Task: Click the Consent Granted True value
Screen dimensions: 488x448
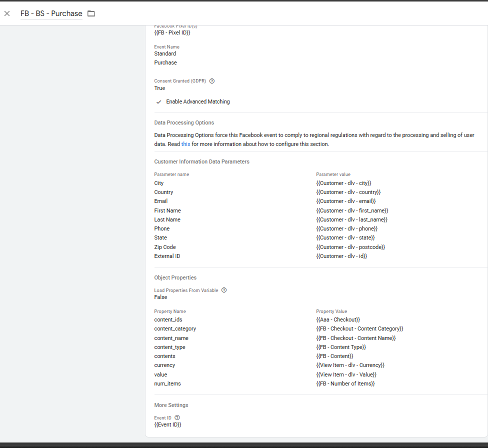Action: [x=159, y=88]
